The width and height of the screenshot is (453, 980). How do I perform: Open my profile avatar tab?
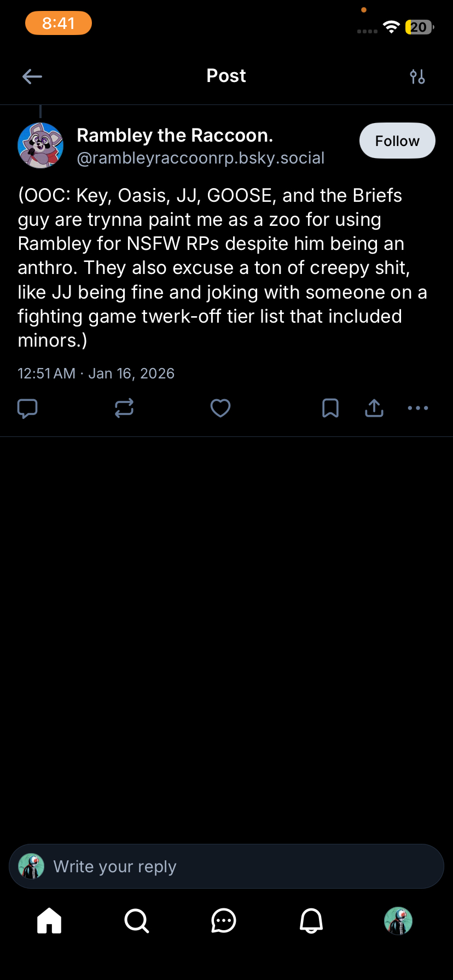[398, 920]
